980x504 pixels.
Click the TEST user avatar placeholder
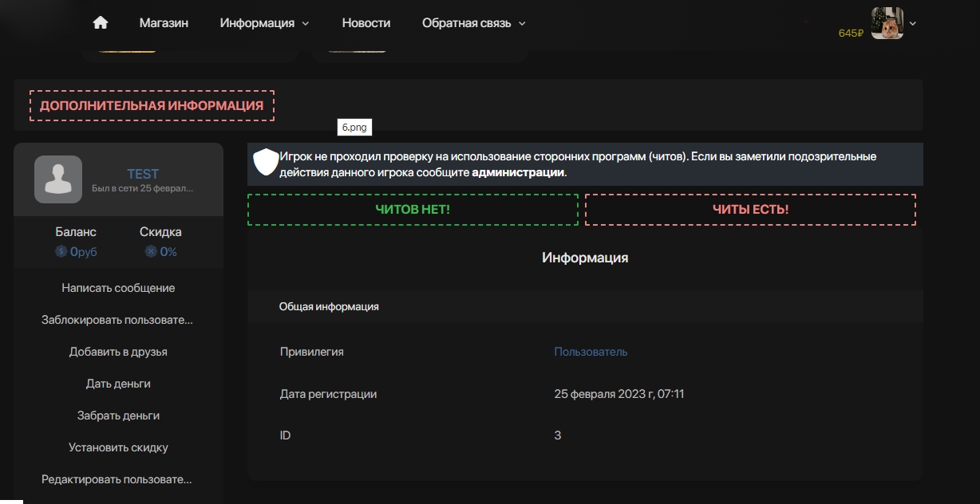(x=58, y=179)
